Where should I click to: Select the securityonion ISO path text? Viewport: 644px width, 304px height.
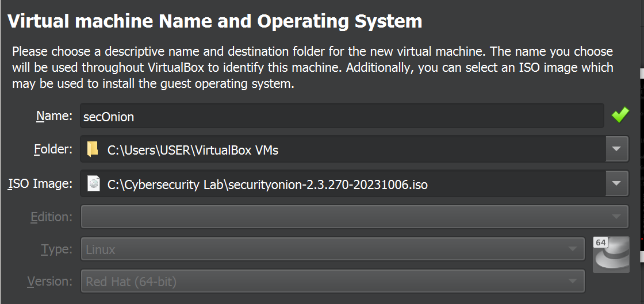point(267,184)
